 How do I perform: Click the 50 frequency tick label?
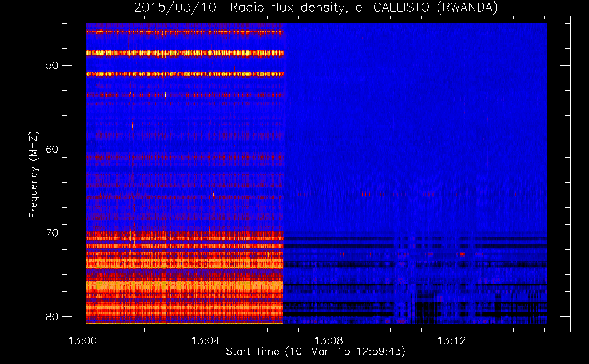pyautogui.click(x=52, y=66)
